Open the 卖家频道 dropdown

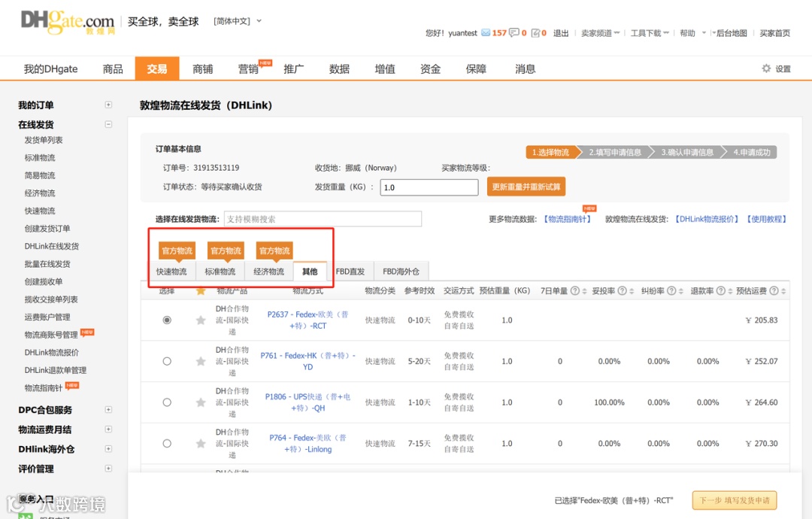pos(600,33)
